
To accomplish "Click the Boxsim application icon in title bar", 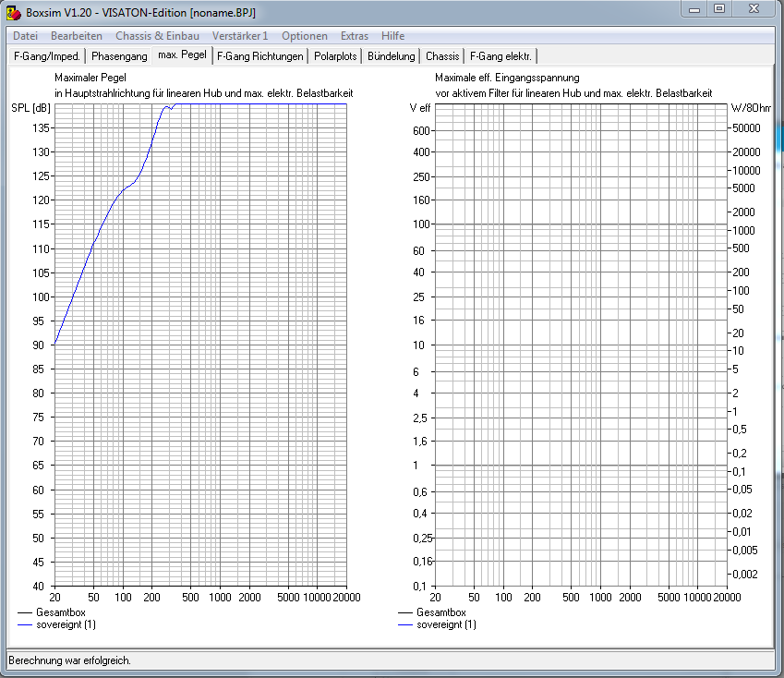I will (14, 13).
